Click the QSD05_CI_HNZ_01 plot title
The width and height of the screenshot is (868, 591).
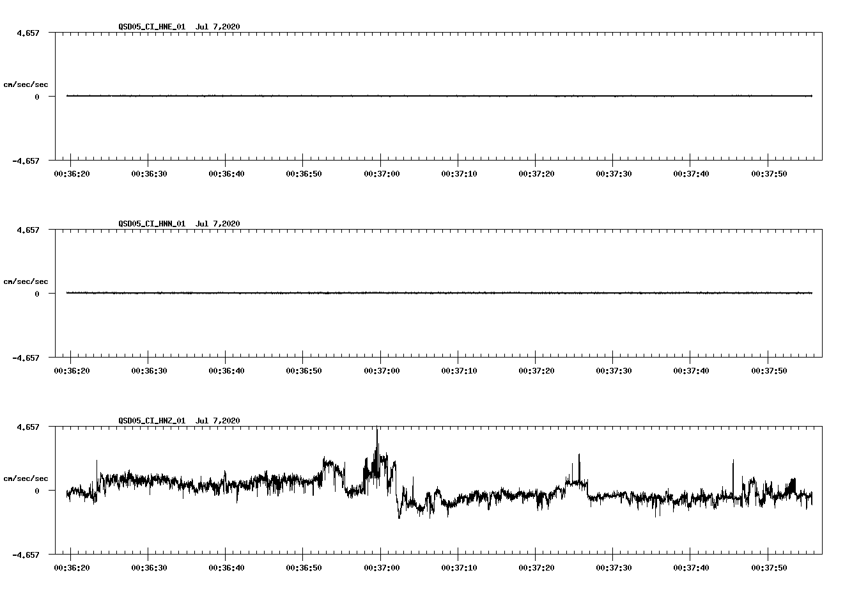[x=179, y=420]
